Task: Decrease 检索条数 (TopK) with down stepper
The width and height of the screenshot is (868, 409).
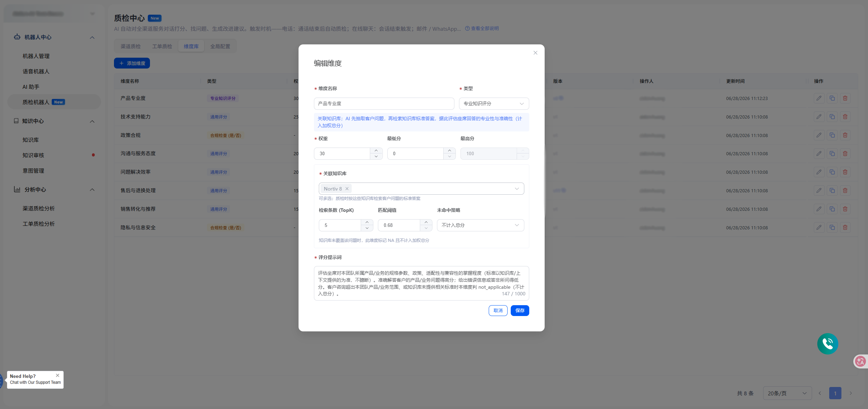Action: pyautogui.click(x=367, y=228)
